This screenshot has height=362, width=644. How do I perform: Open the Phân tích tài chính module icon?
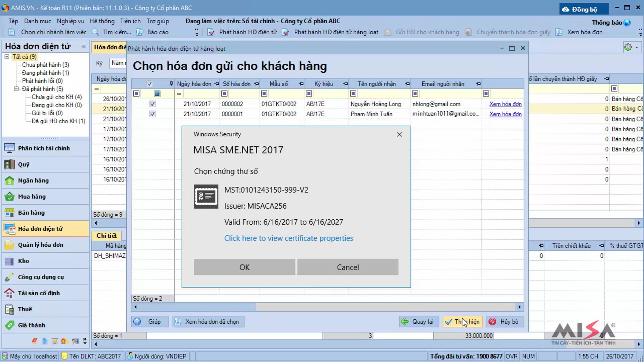[x=9, y=148]
